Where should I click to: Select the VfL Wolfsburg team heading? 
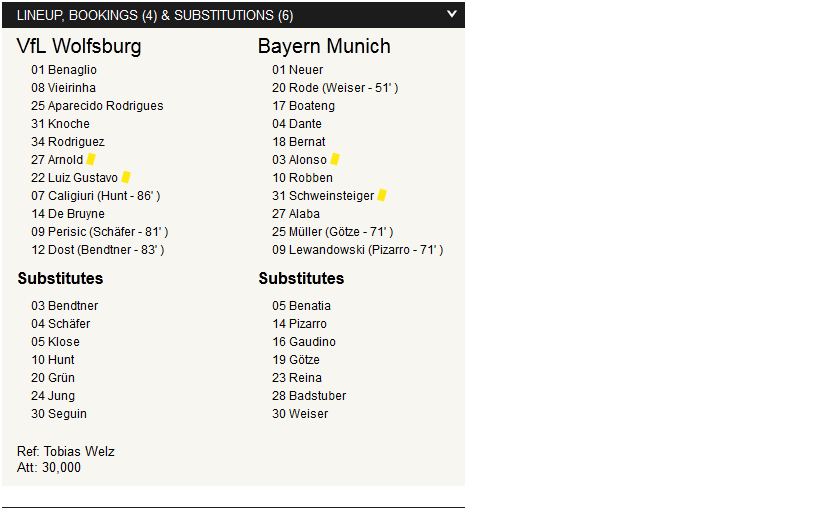(79, 46)
